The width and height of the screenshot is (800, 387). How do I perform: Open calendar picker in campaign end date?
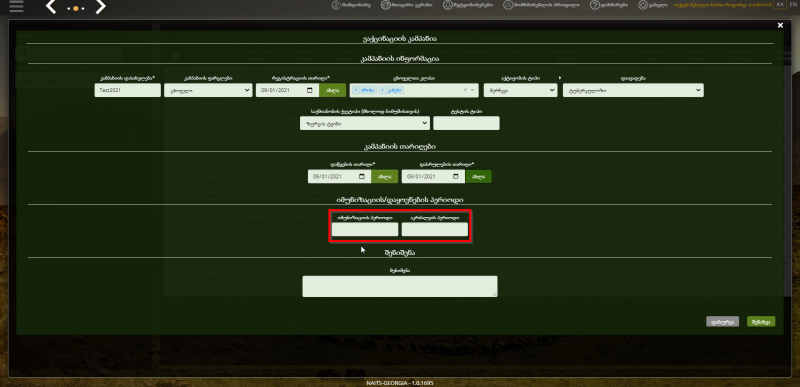click(x=456, y=176)
